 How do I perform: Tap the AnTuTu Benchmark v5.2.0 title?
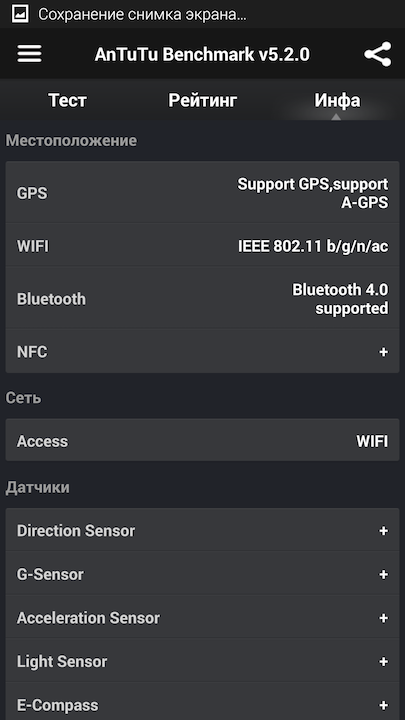coord(202,55)
